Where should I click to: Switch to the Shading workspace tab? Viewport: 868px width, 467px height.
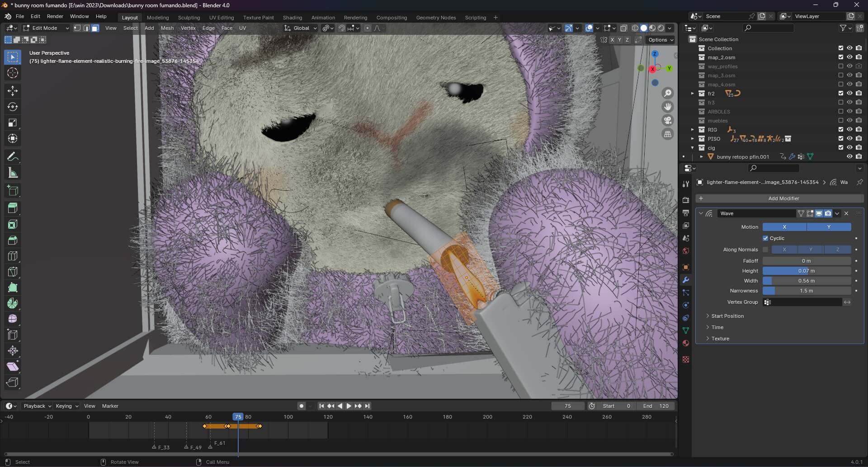click(292, 18)
